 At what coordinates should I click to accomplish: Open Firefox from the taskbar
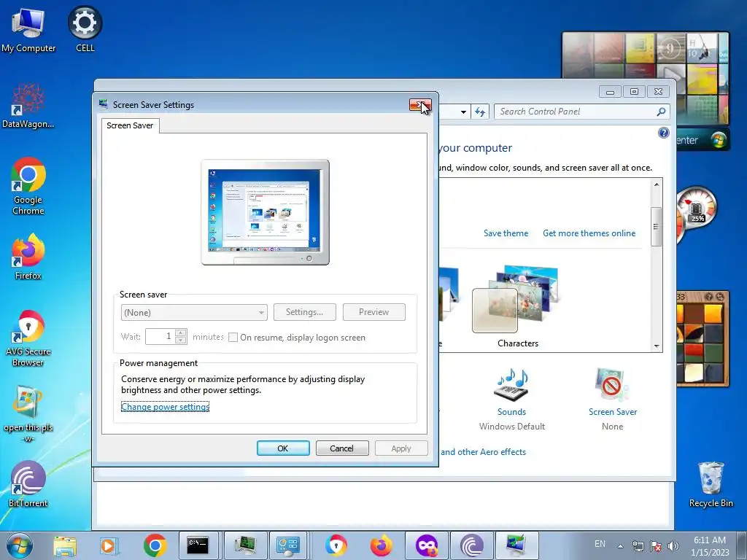[381, 545]
